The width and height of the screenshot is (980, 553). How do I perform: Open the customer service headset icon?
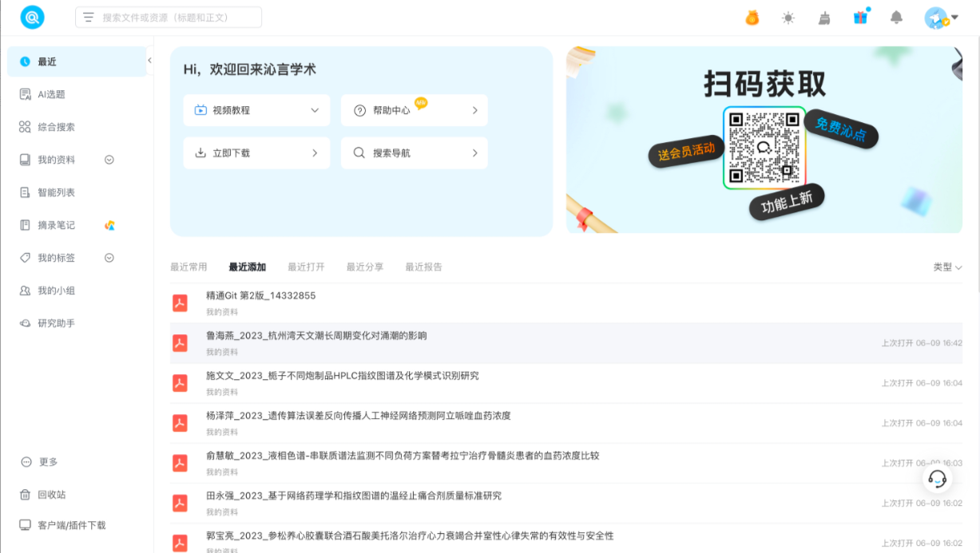click(x=938, y=479)
